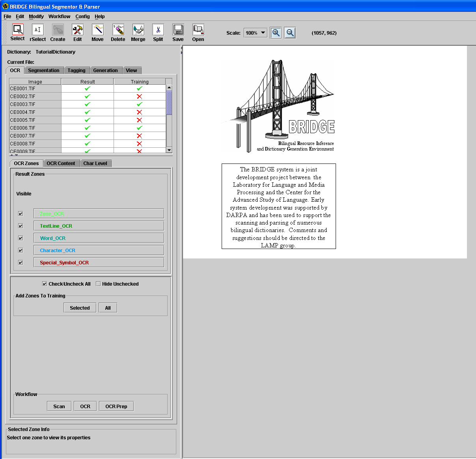Enable the Hide Unchecked checkbox

click(x=98, y=284)
